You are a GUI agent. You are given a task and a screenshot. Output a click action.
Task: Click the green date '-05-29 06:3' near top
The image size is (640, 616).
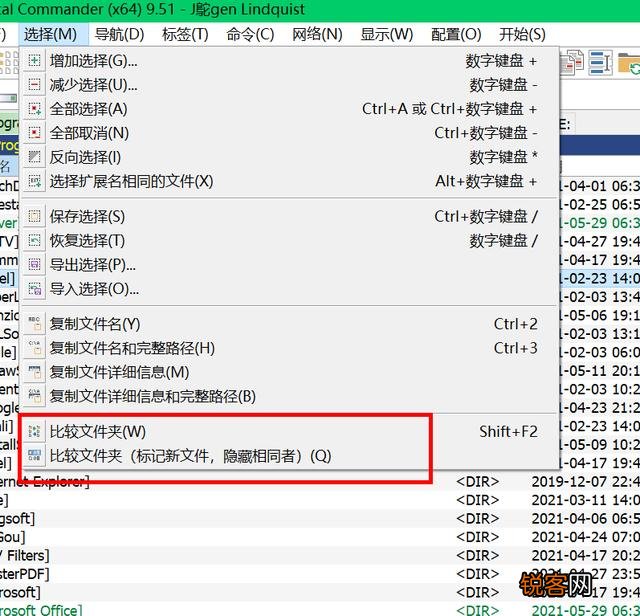(x=600, y=223)
